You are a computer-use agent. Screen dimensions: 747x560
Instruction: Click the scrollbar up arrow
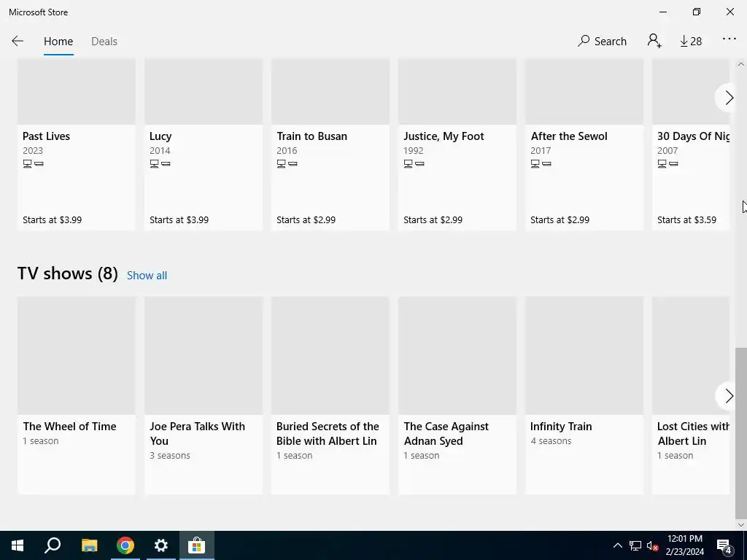point(741,64)
